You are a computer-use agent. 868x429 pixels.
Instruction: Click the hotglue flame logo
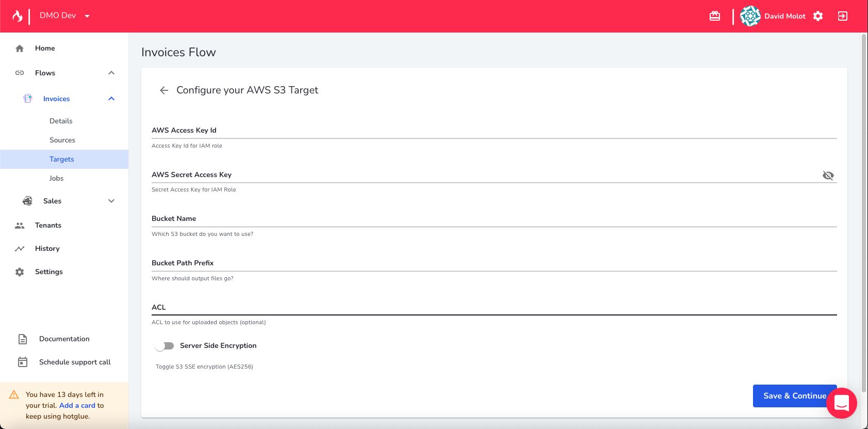[18, 16]
